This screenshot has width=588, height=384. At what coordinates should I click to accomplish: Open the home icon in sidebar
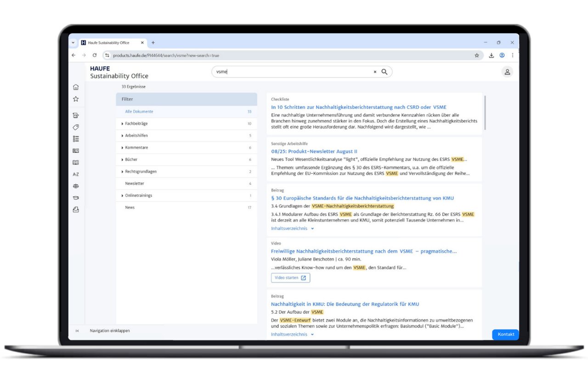coord(76,87)
